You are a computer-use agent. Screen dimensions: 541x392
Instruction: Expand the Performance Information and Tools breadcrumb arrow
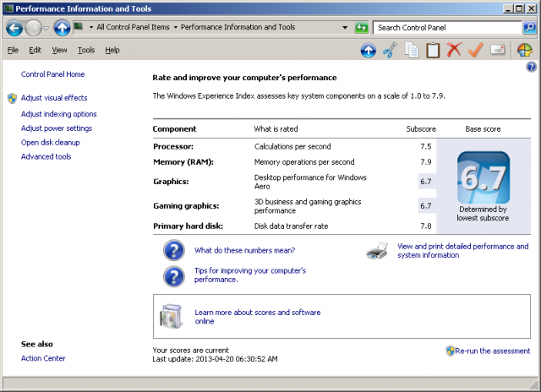[x=176, y=27]
